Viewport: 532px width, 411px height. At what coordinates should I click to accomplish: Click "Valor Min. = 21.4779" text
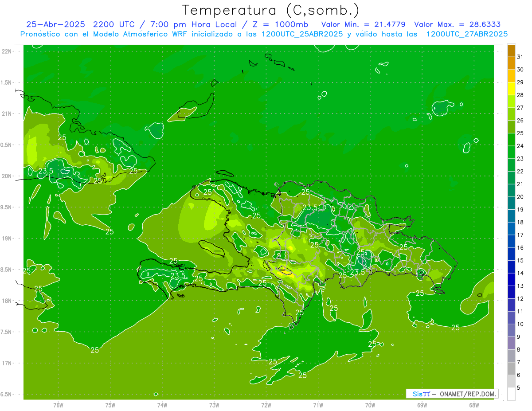363,24
